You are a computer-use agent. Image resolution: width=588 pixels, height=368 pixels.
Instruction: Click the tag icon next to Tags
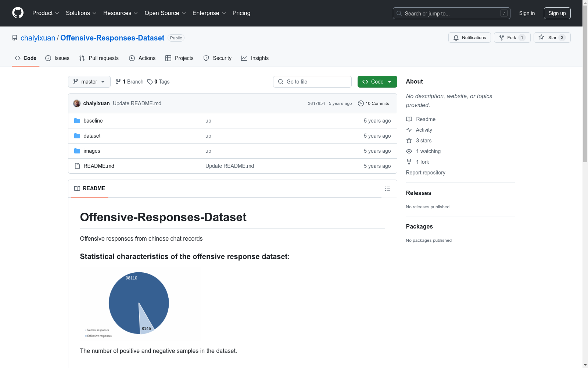(150, 82)
